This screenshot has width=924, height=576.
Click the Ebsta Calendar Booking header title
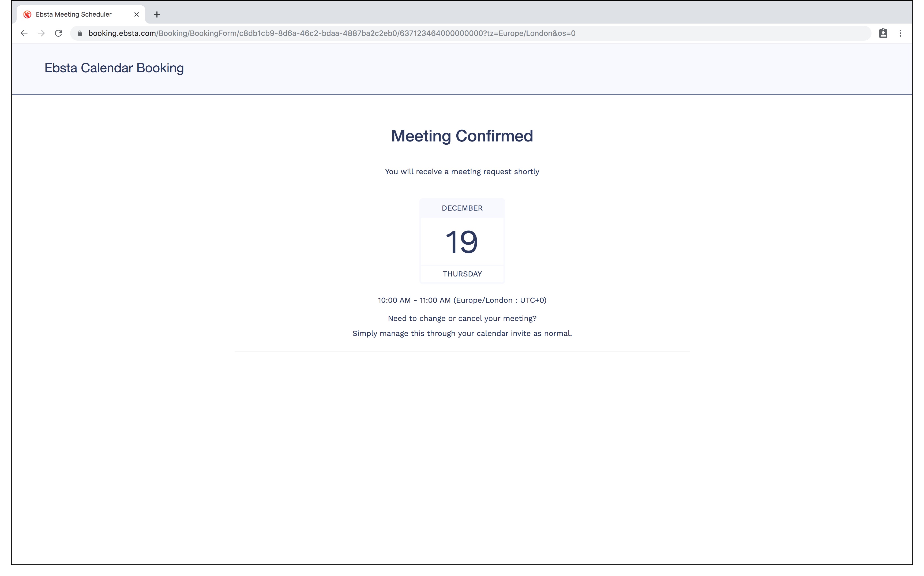click(114, 68)
